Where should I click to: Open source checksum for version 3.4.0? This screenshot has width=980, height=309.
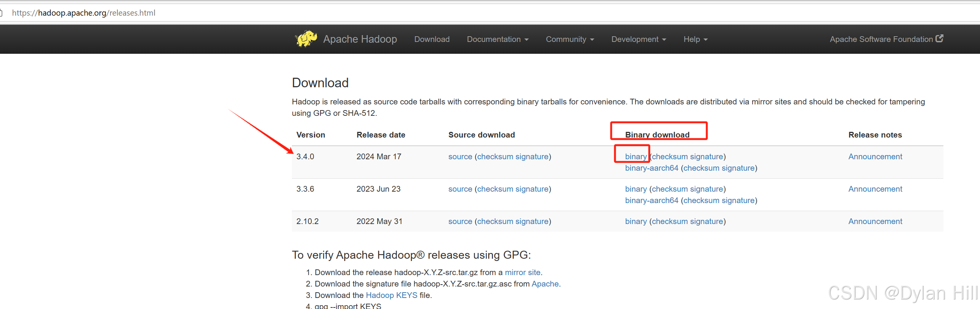click(495, 157)
